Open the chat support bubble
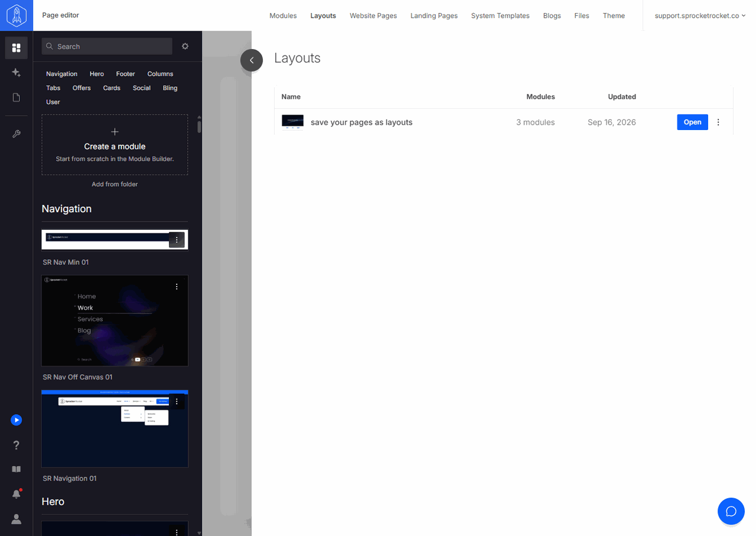 click(x=731, y=511)
